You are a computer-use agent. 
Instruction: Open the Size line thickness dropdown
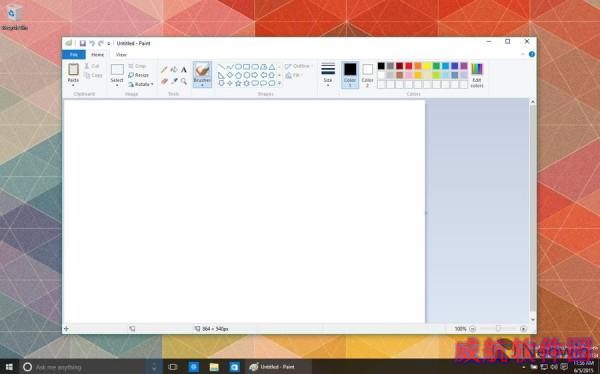pos(328,74)
